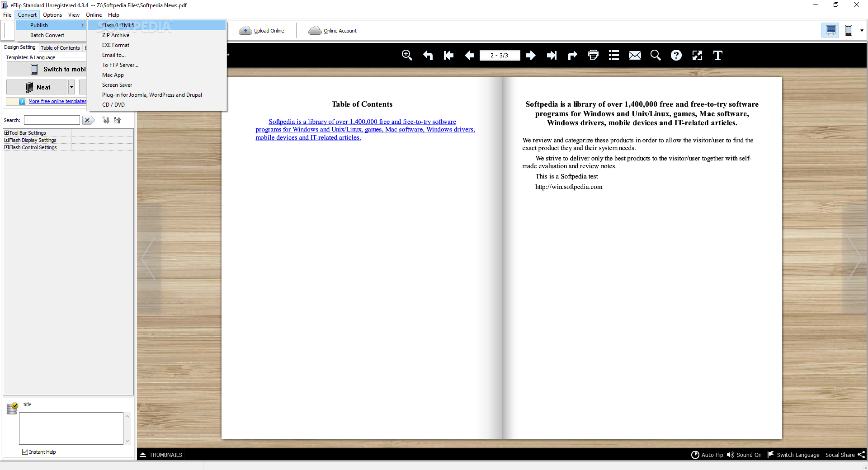Viewport: 868px width, 470px height.
Task: Open the help question mark icon
Action: tap(676, 55)
